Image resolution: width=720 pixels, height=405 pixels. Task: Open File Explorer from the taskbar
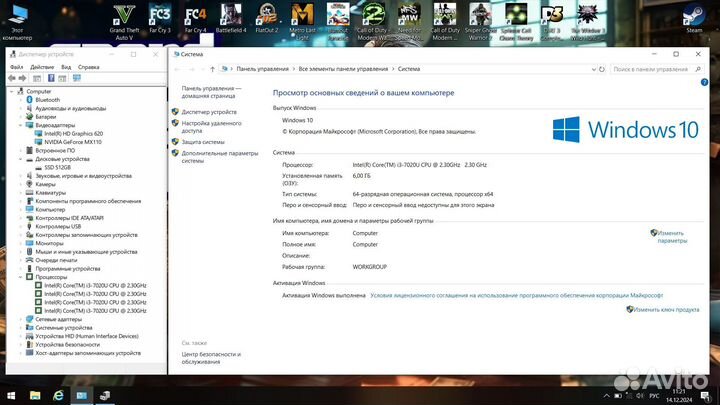35,395
